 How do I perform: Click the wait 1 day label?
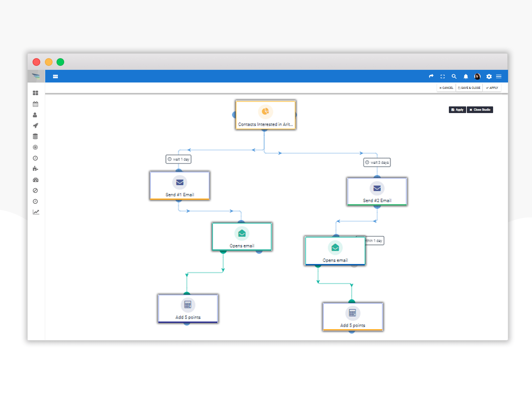[x=179, y=159]
